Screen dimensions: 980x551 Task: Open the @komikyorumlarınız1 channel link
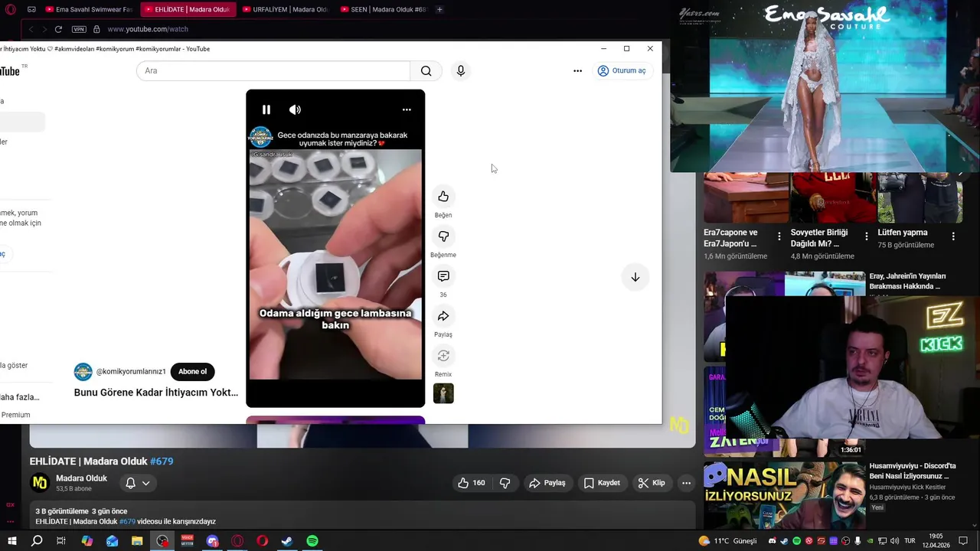click(x=131, y=372)
